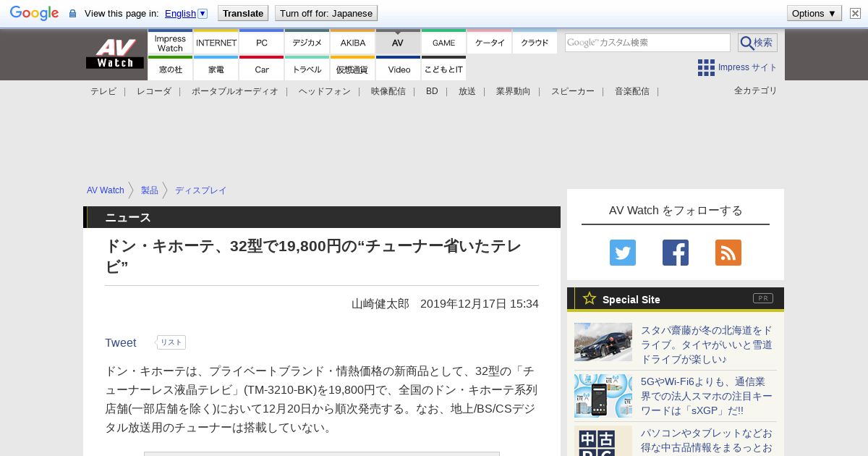Click the author name 山崎健太郎

[380, 304]
